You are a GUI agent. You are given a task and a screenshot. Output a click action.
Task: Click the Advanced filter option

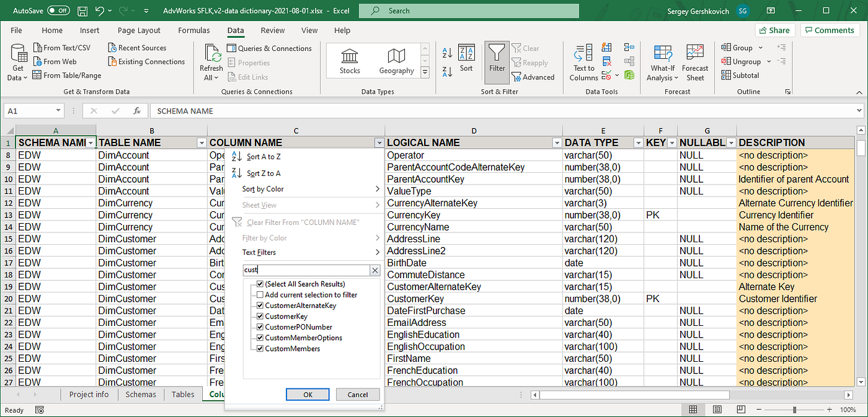(533, 77)
